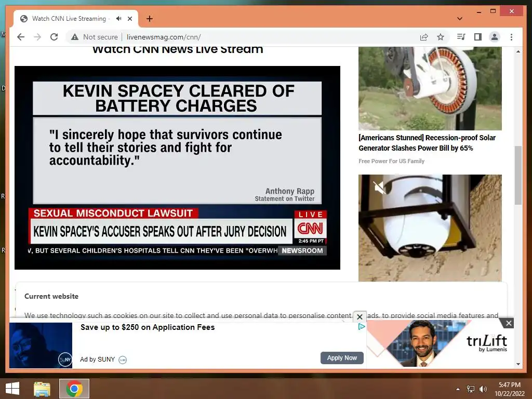Go back to the previous page
Image resolution: width=532 pixels, height=399 pixels.
(x=21, y=37)
